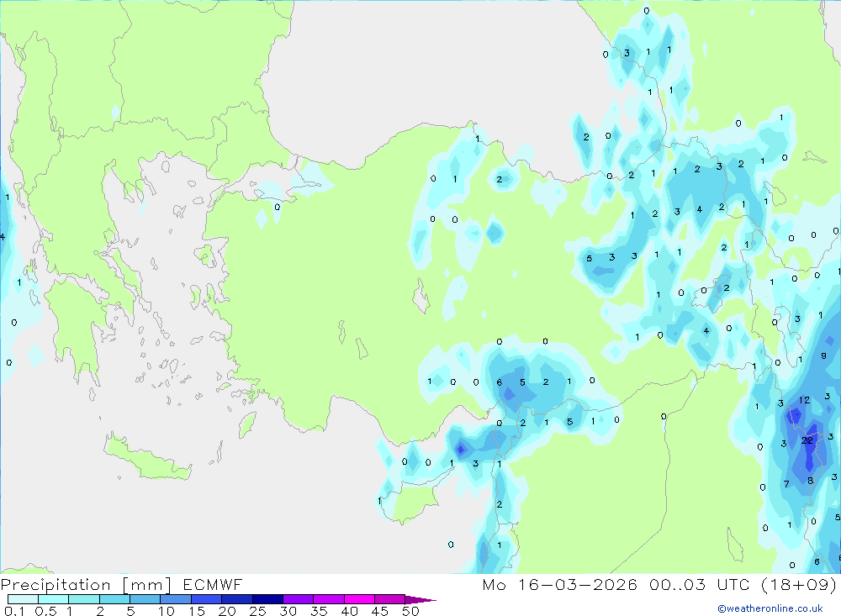The width and height of the screenshot is (841, 616).
Task: Select the lightest 0.1–0.5 mm legend swatch
Action: coord(23,599)
